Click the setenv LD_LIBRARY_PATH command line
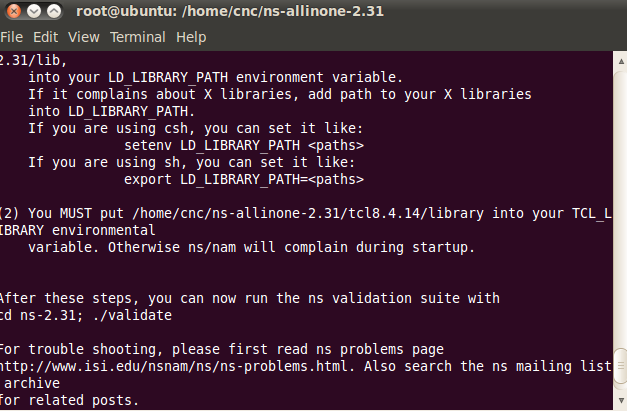This screenshot has height=411, width=627. (x=244, y=145)
